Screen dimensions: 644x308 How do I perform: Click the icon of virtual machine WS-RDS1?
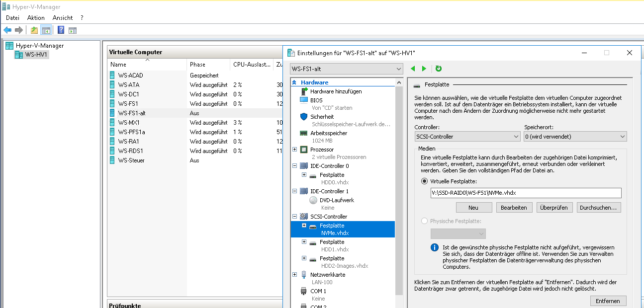[x=113, y=151]
